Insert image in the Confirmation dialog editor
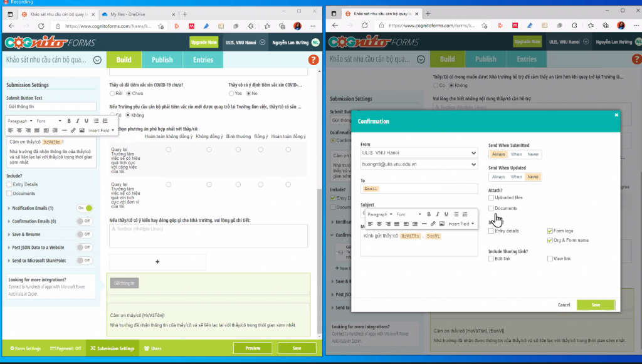The width and height of the screenshot is (642, 364). (x=442, y=224)
